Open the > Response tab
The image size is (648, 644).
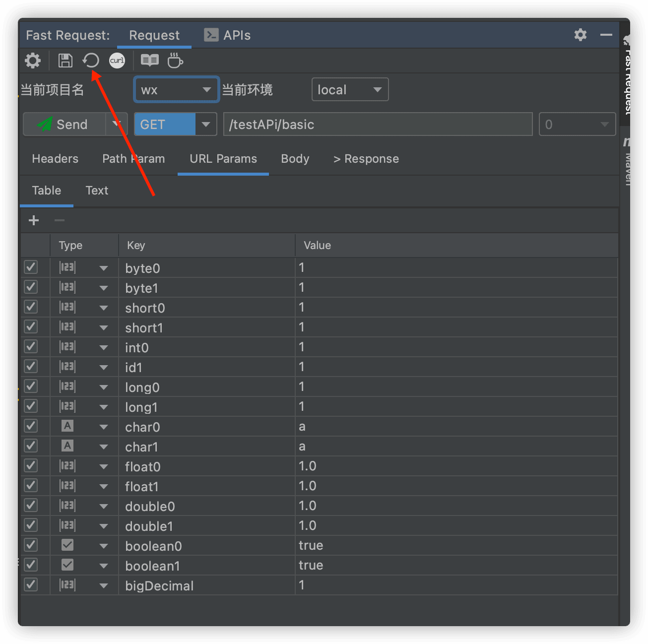pyautogui.click(x=366, y=159)
